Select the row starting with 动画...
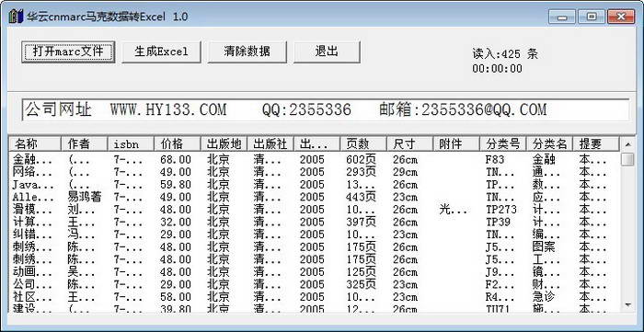Viewport: 644px width, 332px height. [315, 271]
